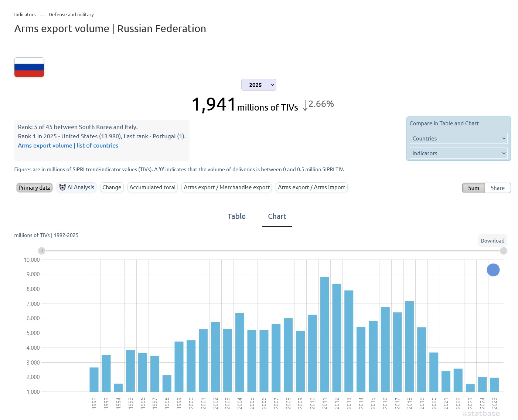Viewport: 518px width, 420px height.
Task: Select Arms export / Arms import view
Action: click(311, 187)
